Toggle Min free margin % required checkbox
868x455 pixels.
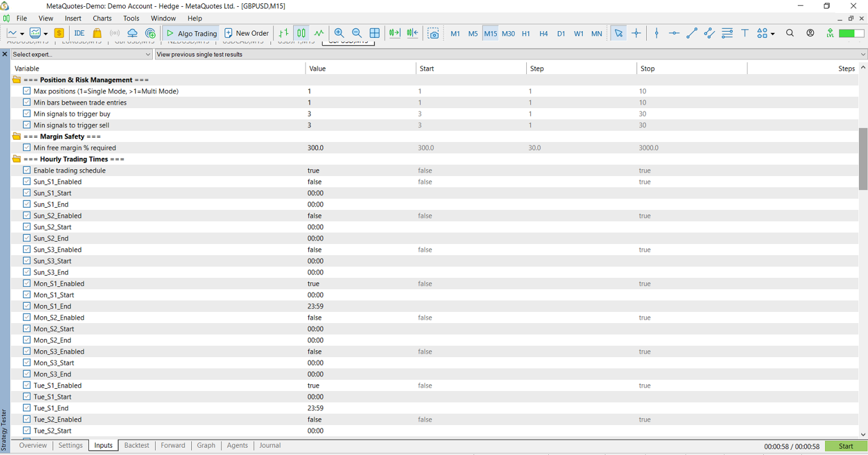27,148
